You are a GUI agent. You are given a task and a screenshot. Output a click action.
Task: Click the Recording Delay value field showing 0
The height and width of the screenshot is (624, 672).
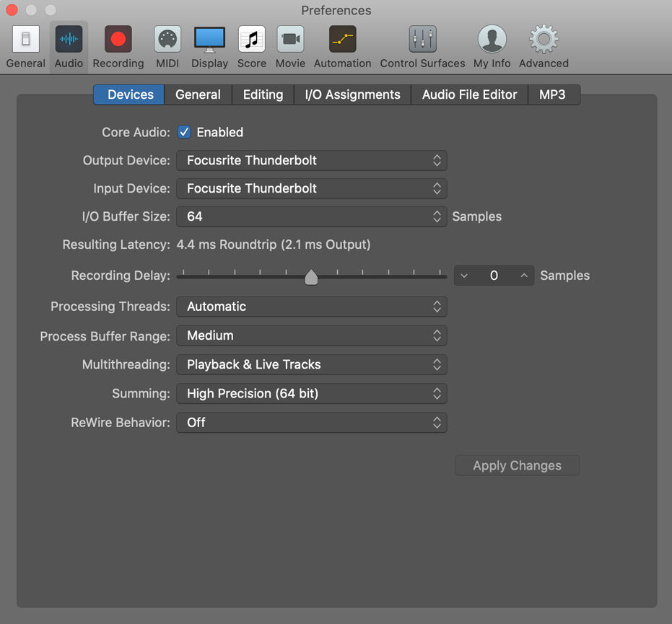coord(494,276)
